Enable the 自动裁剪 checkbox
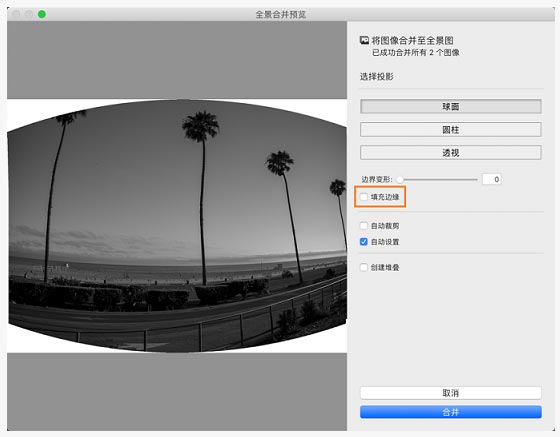The height and width of the screenshot is (437, 560). point(364,226)
